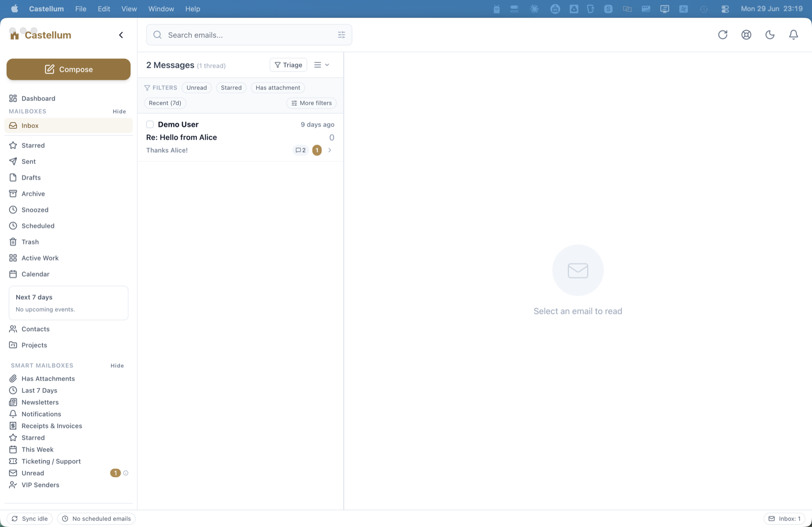Click the Triage filter button
Image resolution: width=812 pixels, height=527 pixels.
coord(288,65)
